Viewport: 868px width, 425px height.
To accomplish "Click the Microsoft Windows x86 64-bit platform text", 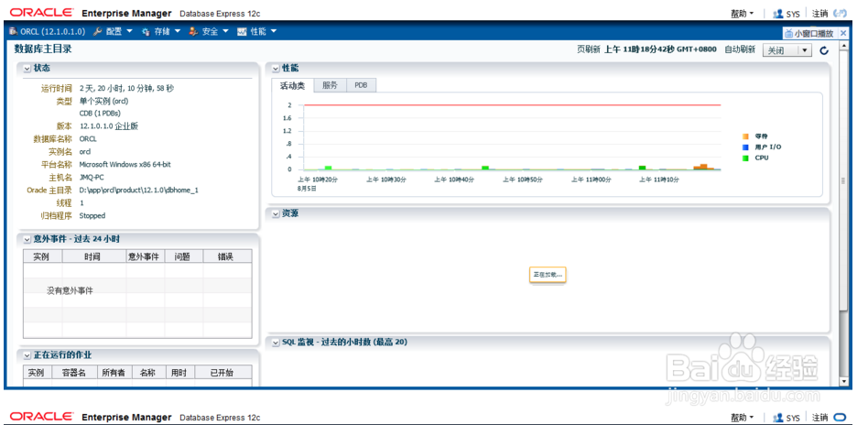I will point(125,165).
